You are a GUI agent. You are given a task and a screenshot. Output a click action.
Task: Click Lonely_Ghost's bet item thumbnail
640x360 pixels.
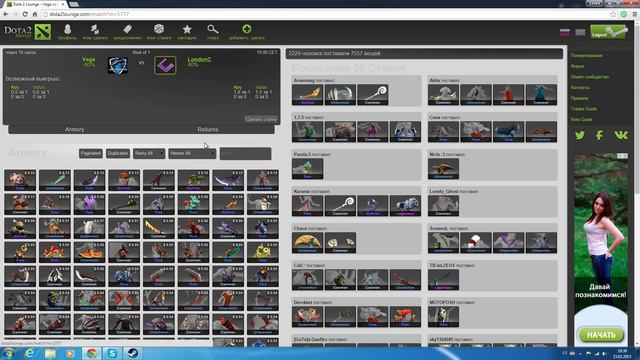(x=443, y=206)
